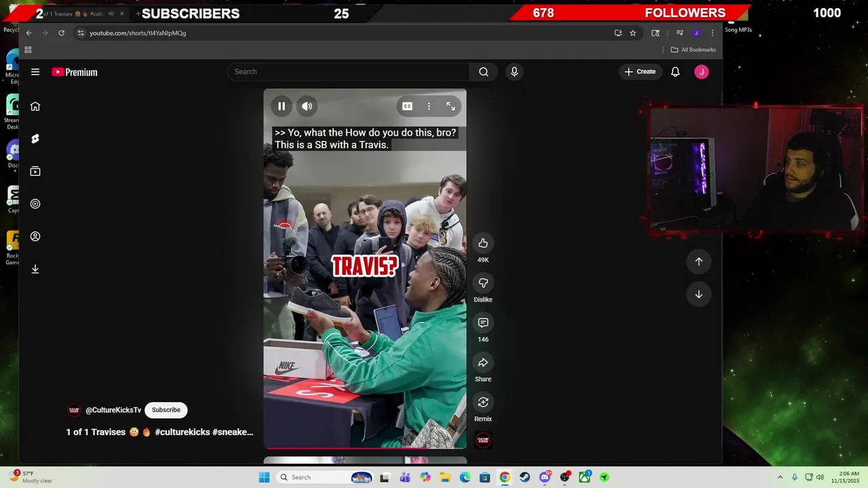Open Chrome media control button
The height and width of the screenshot is (488, 868).
(679, 33)
